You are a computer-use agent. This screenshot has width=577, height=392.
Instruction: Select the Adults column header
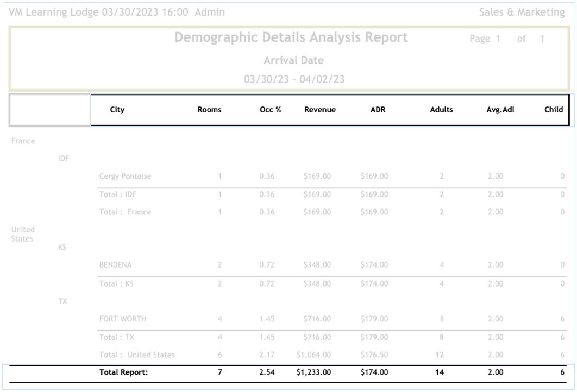click(441, 110)
